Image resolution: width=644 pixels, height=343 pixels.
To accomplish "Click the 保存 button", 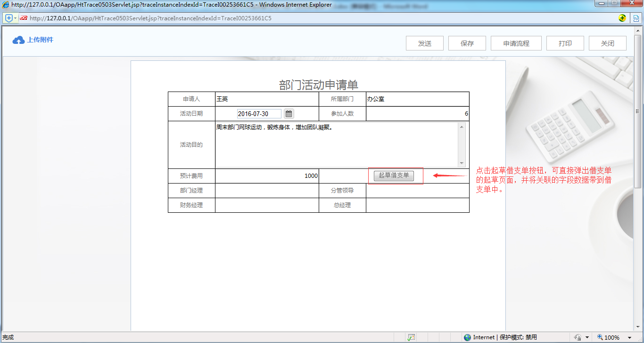I will tap(467, 43).
